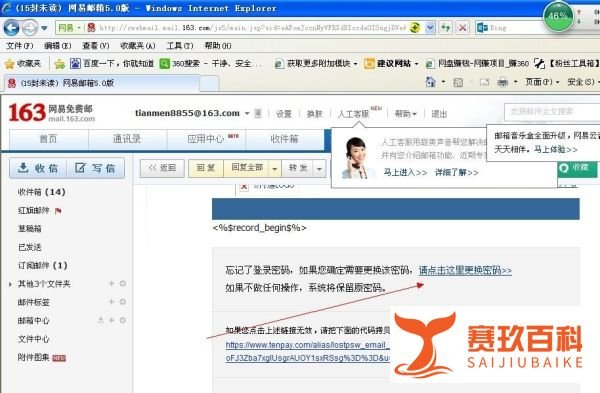Click the mail search input field
Viewport: 600px width, 393px height.
pyautogui.click(x=553, y=111)
